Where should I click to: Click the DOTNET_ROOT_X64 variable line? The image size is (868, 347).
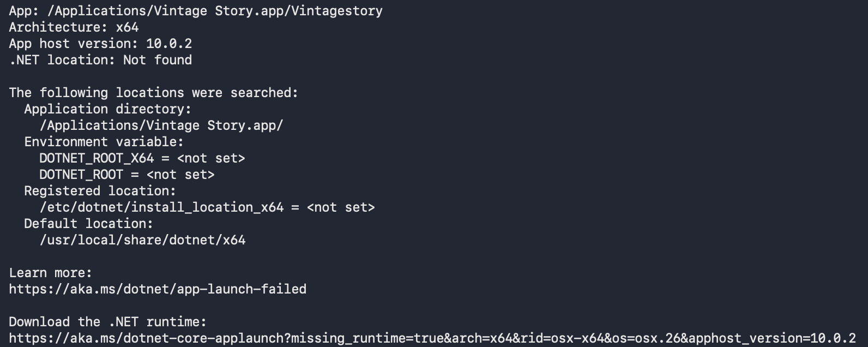tap(142, 158)
